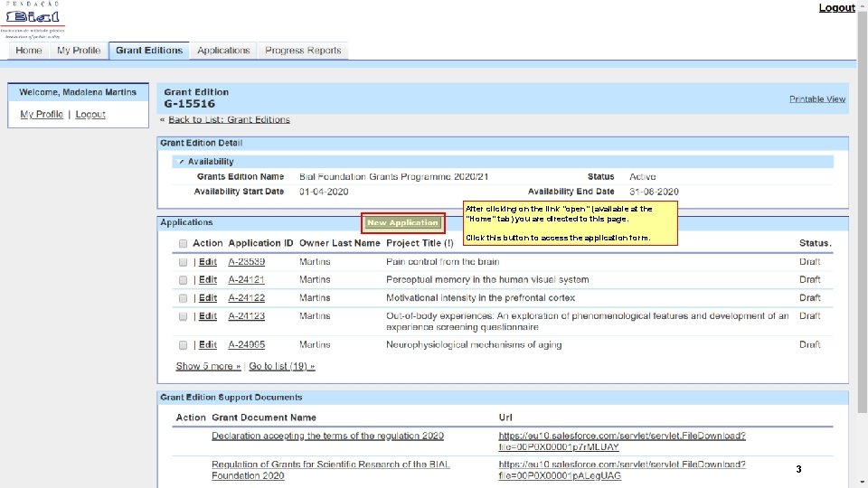Open Regulation of Grants for Scientific Research document
This screenshot has width=868, height=488.
tap(331, 470)
